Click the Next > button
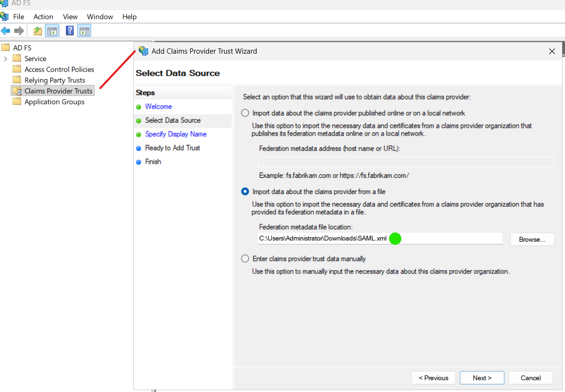This screenshot has height=392, width=565. pyautogui.click(x=482, y=378)
